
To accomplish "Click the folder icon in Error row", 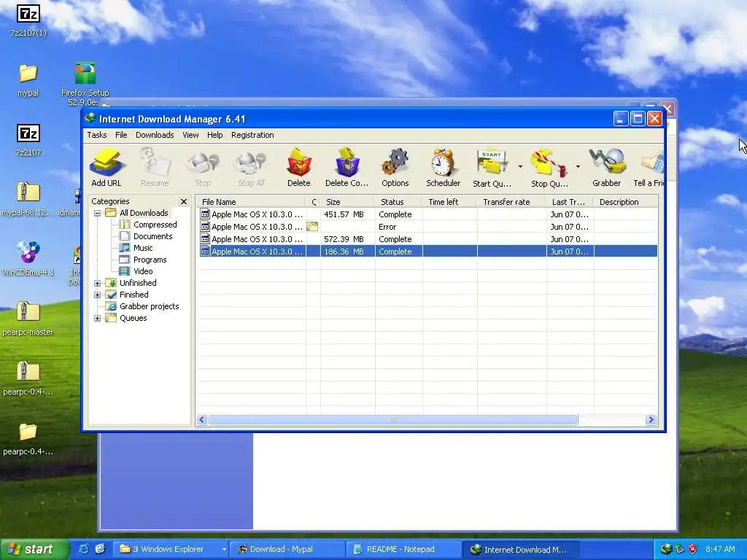I will pos(312,227).
